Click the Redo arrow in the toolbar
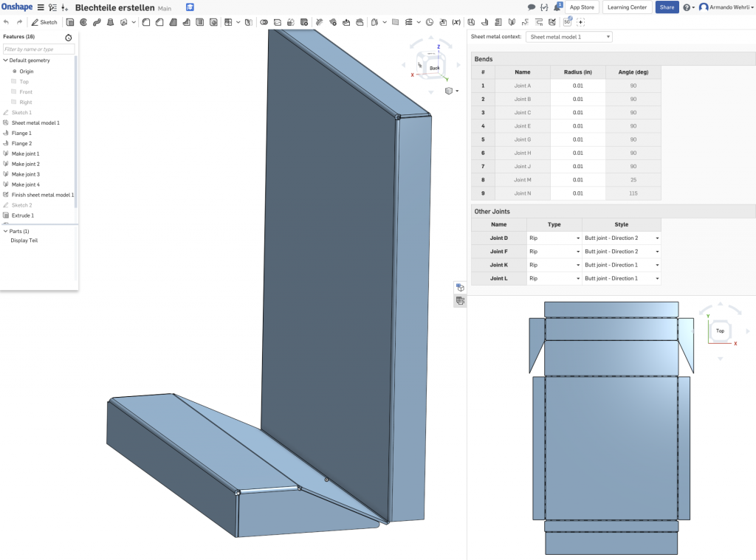The image size is (756, 560). click(x=19, y=22)
